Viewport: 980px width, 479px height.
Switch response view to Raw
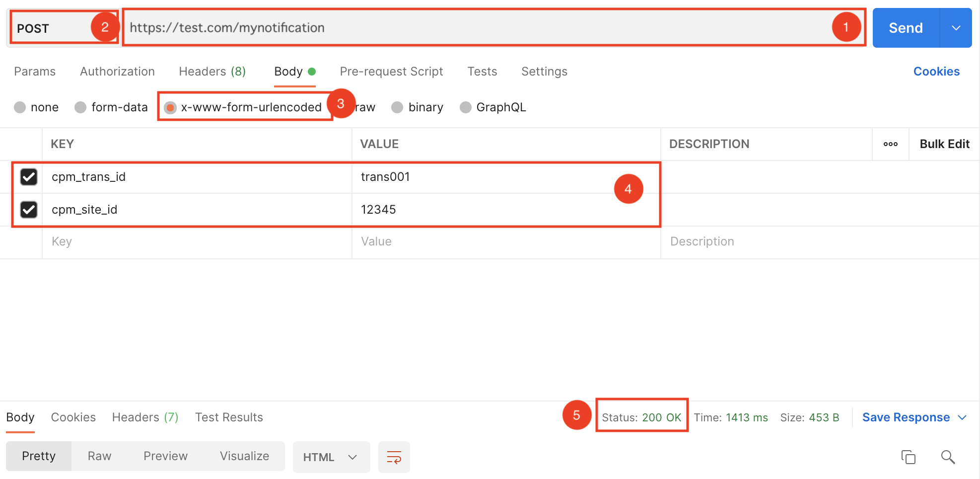99,456
